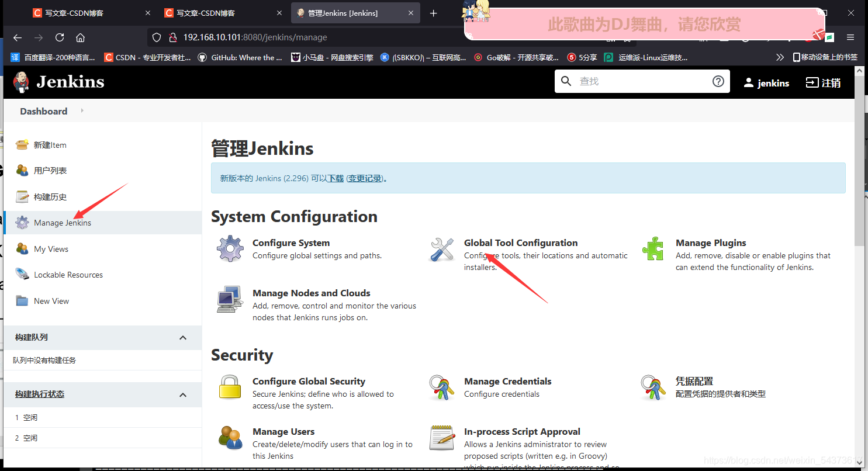Click the 凭据配置 keys icon
868x471 pixels.
(x=653, y=387)
